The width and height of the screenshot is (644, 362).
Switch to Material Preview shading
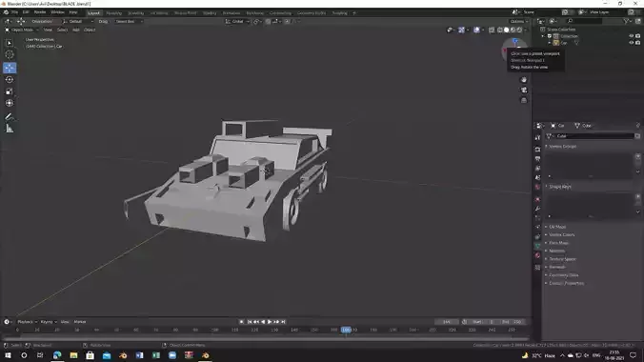pos(513,30)
